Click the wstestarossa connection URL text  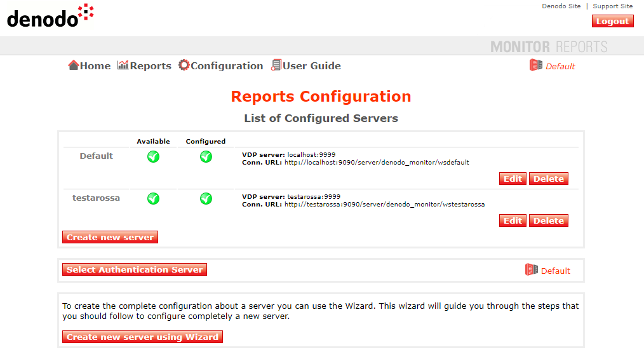(363, 205)
